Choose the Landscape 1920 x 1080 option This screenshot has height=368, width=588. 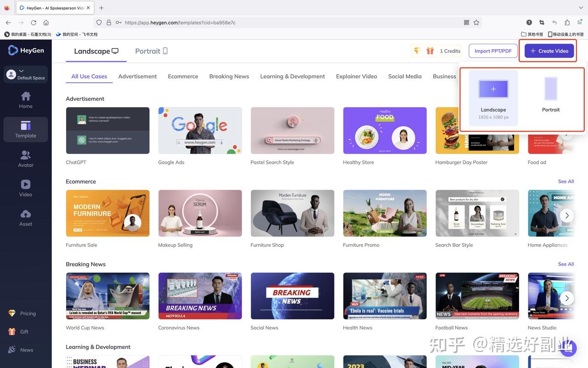point(493,98)
